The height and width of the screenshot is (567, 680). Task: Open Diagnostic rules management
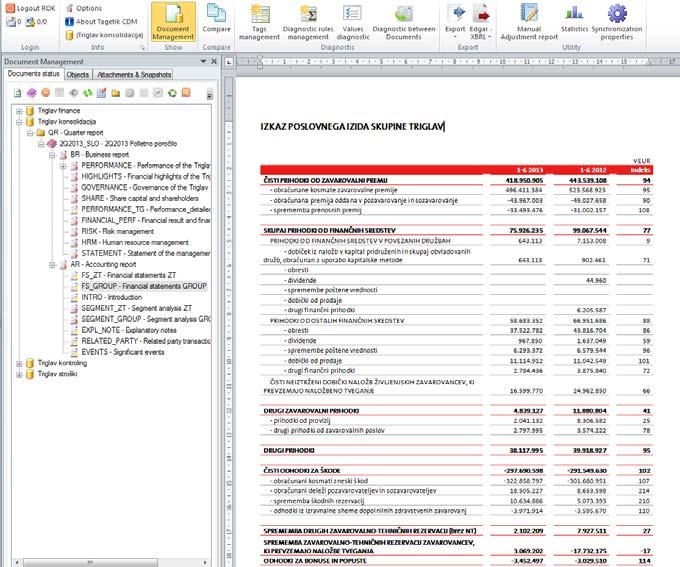308,22
